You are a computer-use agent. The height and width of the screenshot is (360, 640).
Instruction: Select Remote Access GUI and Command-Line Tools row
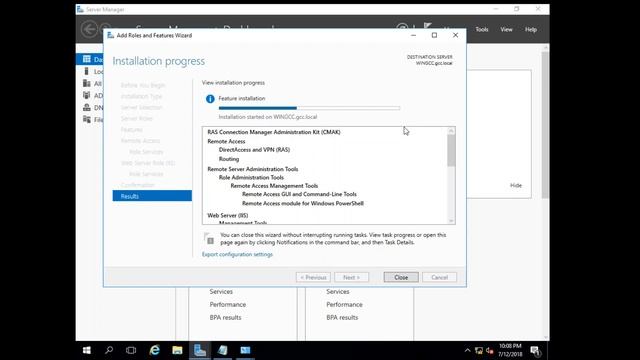coord(299,194)
